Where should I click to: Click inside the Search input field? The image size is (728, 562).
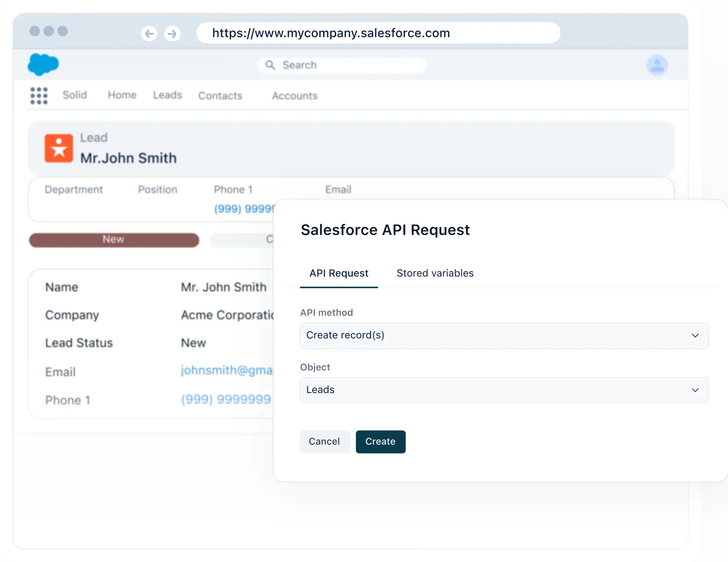[342, 65]
